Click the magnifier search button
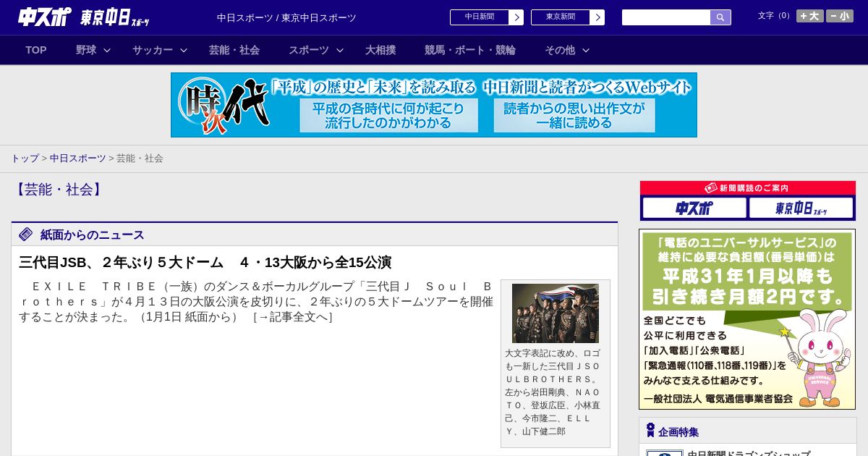The image size is (868, 456). 720,17
